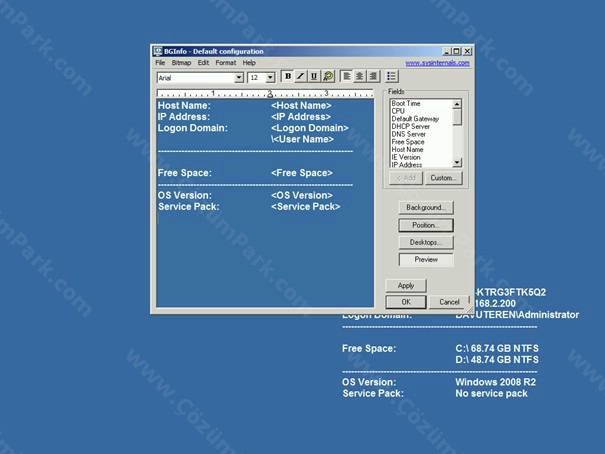This screenshot has height=454, width=605.
Task: Click "Service Pack:" label in editor
Action: [189, 207]
